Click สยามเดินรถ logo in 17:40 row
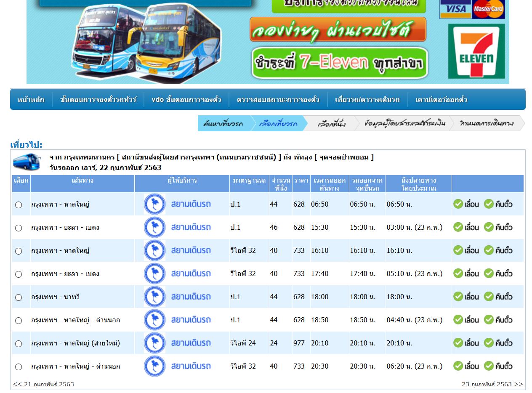Viewport: 532px width, 393px height. pyautogui.click(x=177, y=274)
